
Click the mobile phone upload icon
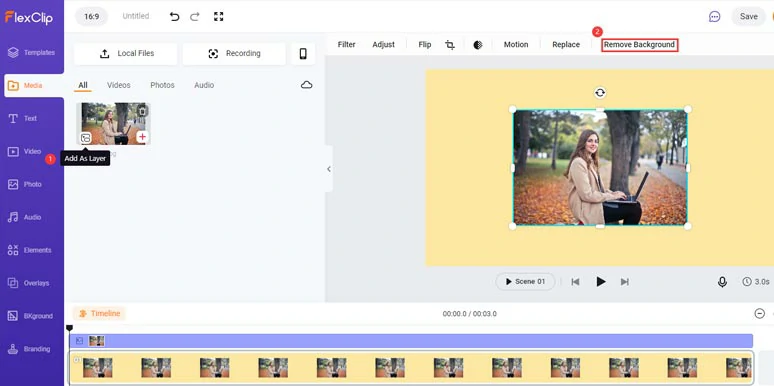click(x=303, y=54)
